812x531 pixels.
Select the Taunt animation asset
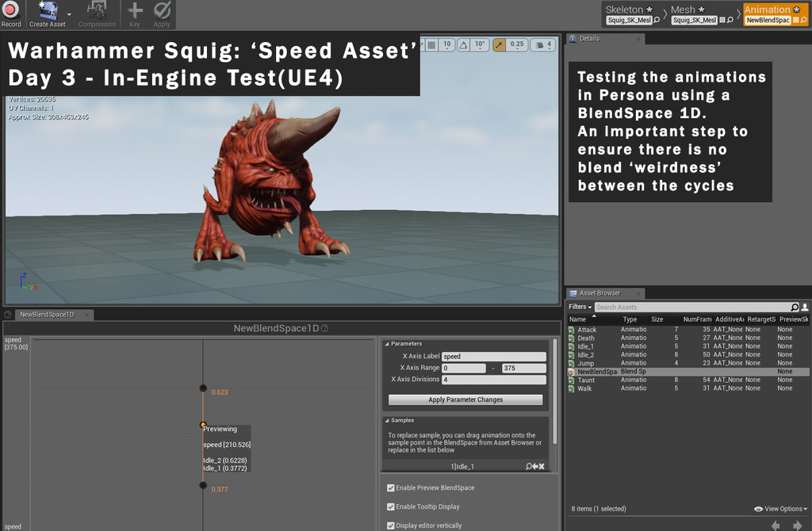pyautogui.click(x=688, y=380)
